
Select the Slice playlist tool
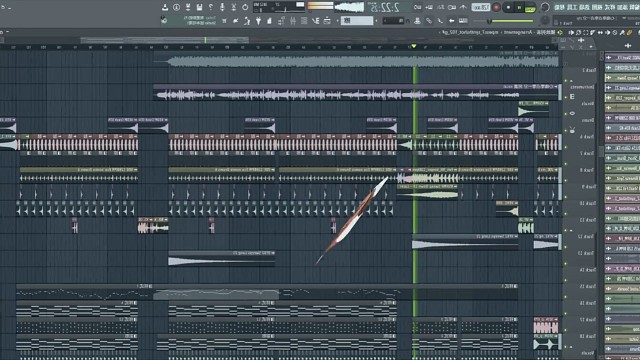(593, 32)
